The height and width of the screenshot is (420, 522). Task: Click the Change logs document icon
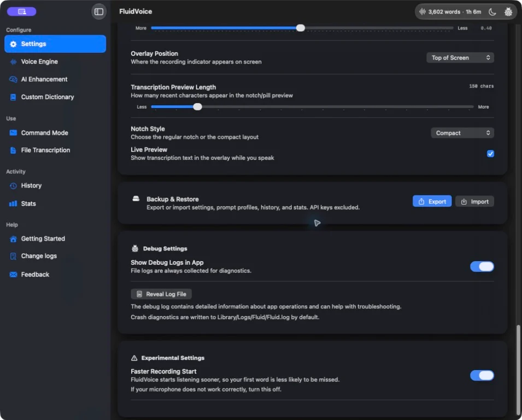tap(13, 256)
